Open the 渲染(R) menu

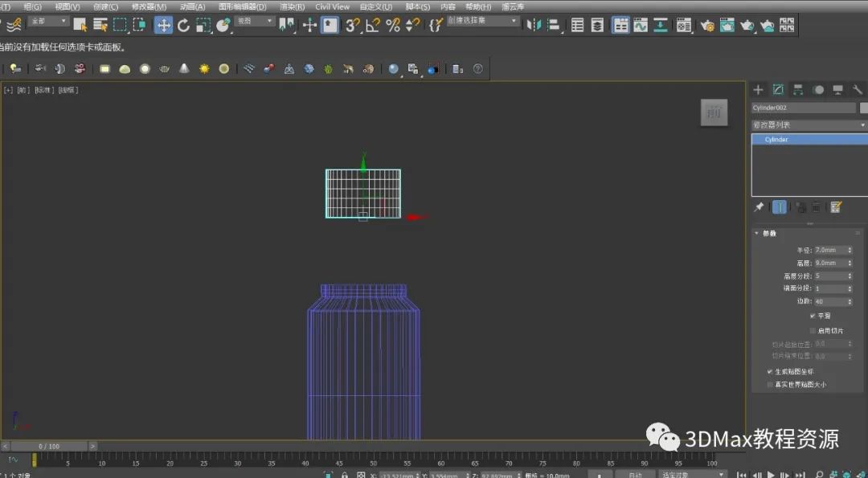(x=292, y=6)
